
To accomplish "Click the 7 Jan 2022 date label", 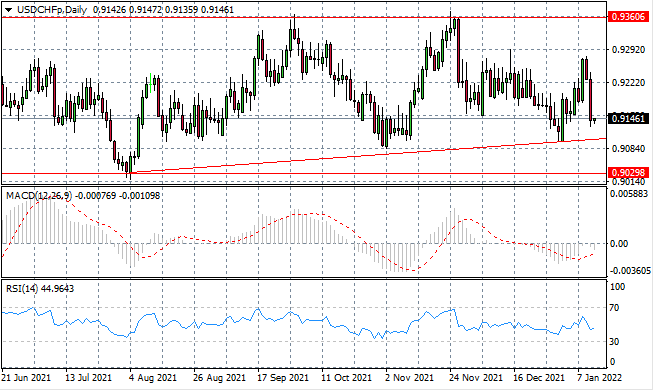I will pos(599,378).
